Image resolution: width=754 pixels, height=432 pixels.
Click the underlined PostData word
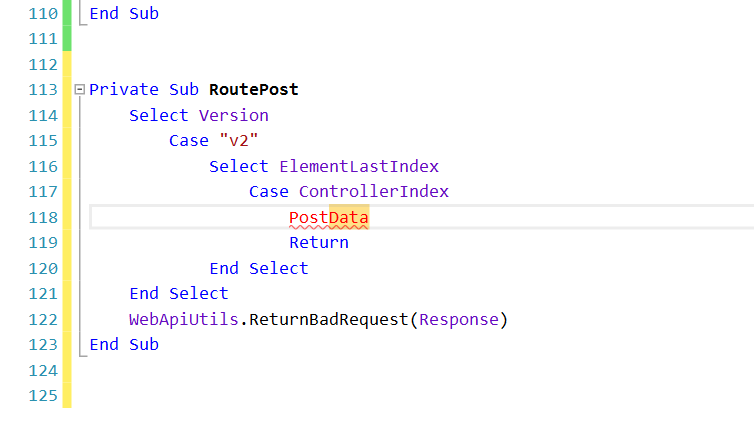(328, 217)
